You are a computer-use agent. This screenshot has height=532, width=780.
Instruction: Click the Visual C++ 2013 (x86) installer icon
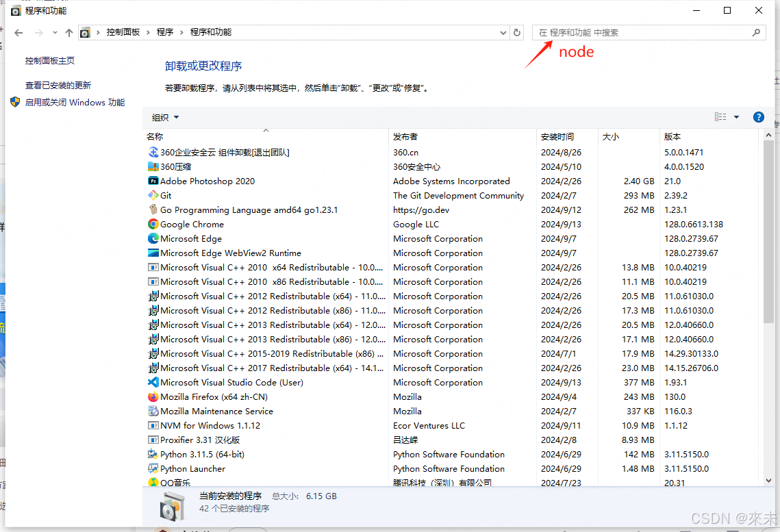153,340
